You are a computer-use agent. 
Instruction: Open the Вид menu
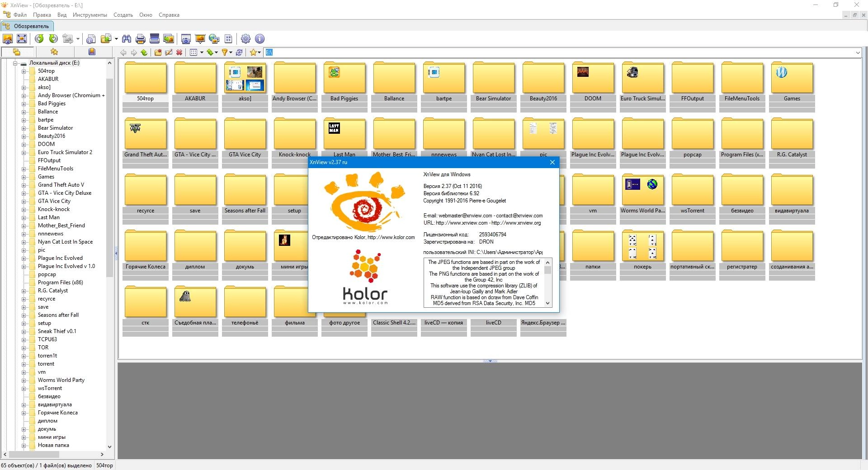(62, 15)
